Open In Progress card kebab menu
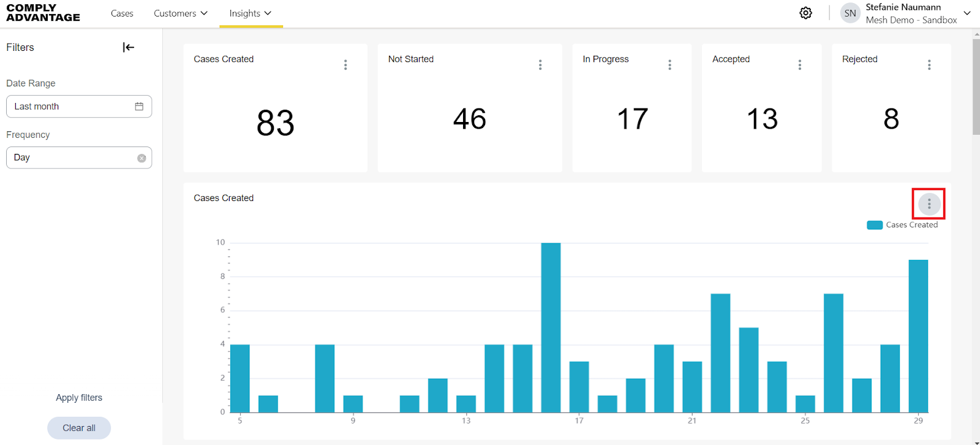The image size is (980, 445). [x=670, y=65]
